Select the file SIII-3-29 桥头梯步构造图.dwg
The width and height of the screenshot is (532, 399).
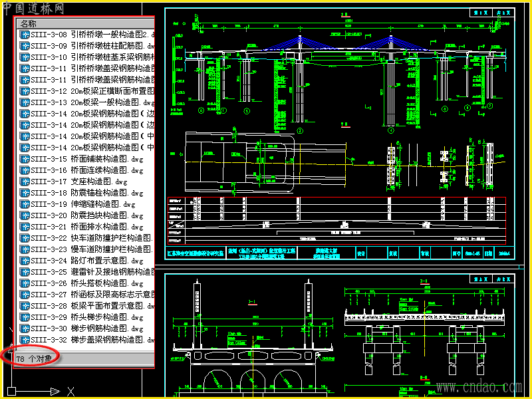click(87, 318)
